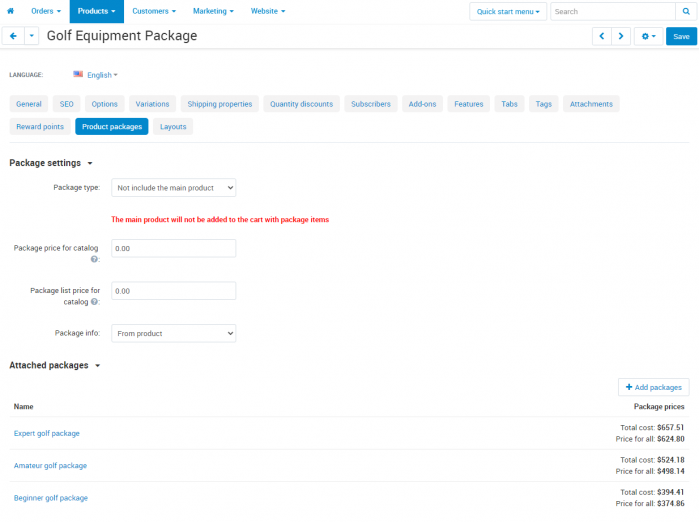The width and height of the screenshot is (700, 522).
Task: Go to the previous product chevron
Action: [x=602, y=36]
